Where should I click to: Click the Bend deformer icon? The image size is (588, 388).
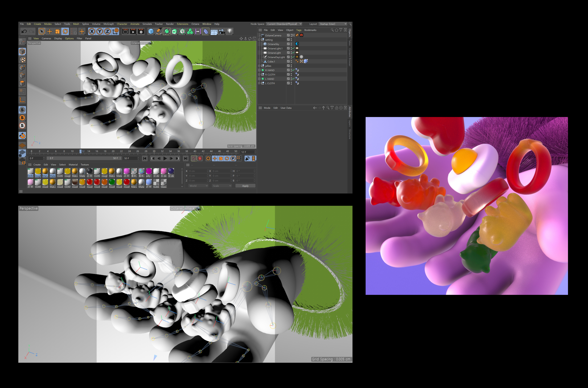[206, 31]
